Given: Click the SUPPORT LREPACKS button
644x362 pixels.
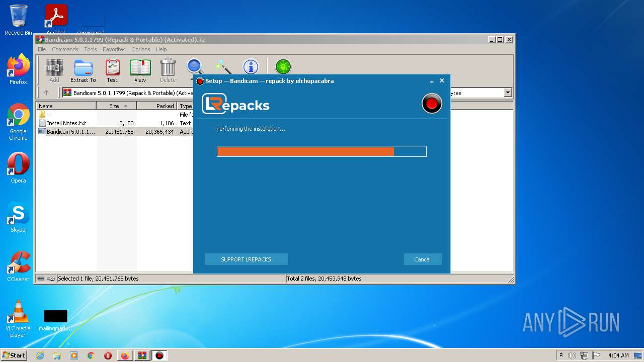Looking at the screenshot, I should tap(246, 259).
